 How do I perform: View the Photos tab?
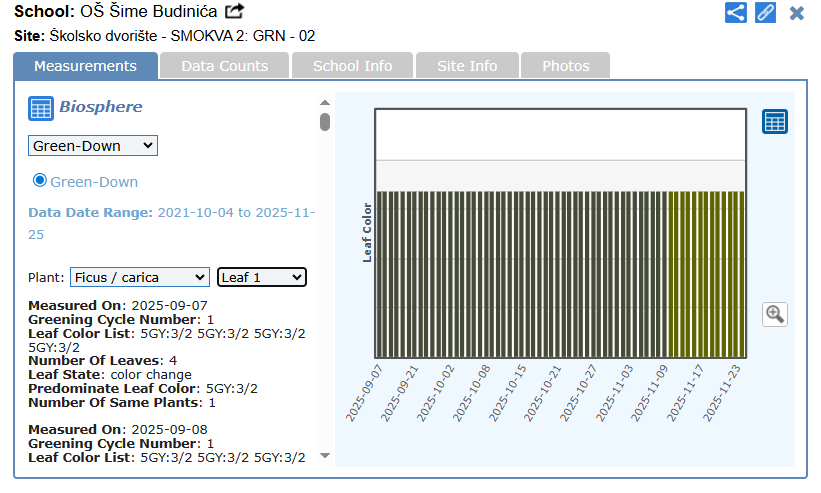(565, 66)
